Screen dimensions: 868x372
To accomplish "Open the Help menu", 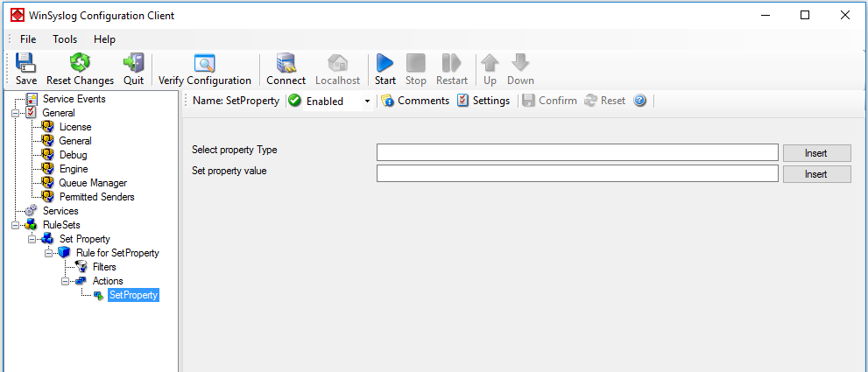I will pos(104,39).
